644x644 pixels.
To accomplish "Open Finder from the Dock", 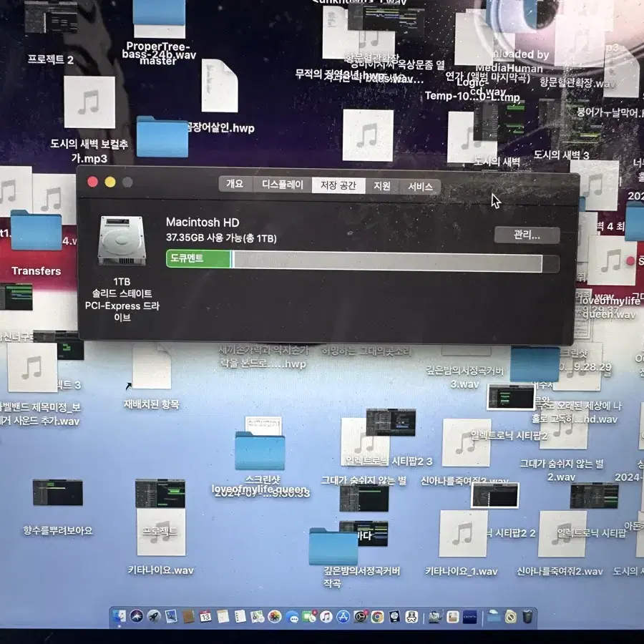I will point(119,616).
